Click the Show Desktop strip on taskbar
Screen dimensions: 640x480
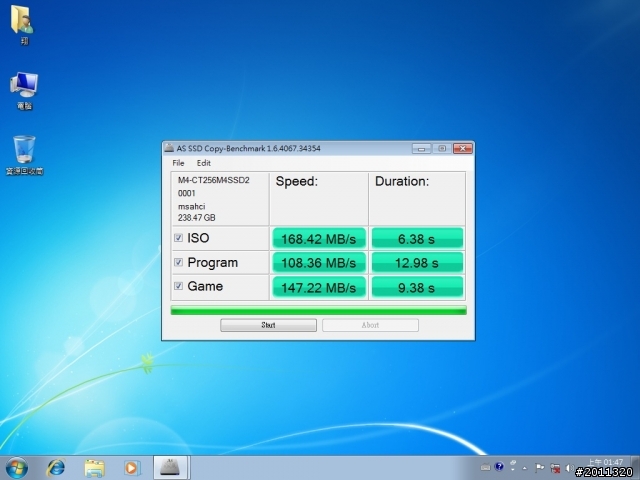(635, 468)
